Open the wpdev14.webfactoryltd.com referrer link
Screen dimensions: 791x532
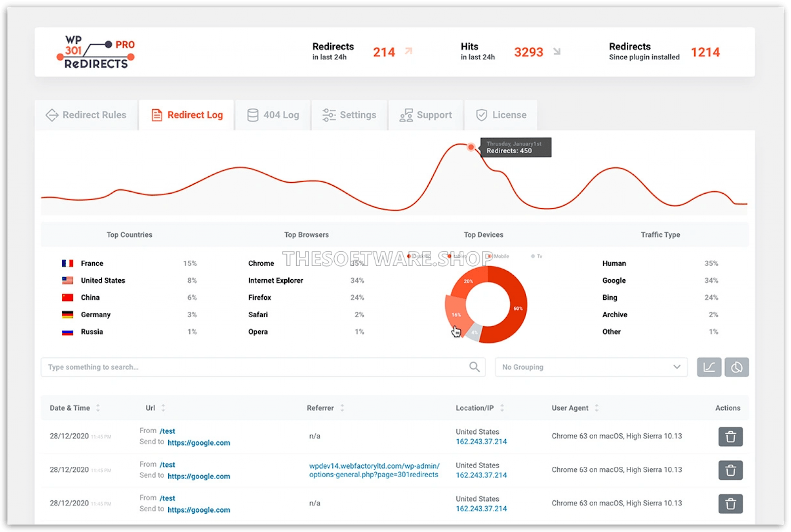[374, 470]
